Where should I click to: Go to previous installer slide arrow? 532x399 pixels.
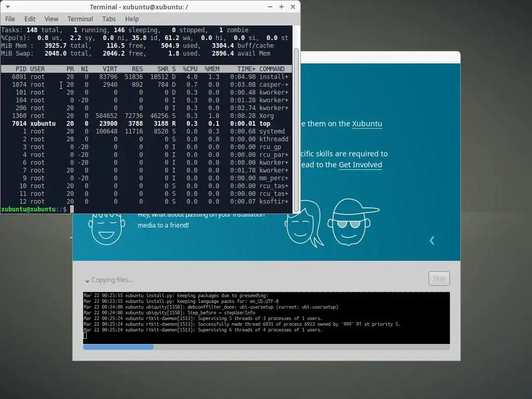(x=432, y=241)
